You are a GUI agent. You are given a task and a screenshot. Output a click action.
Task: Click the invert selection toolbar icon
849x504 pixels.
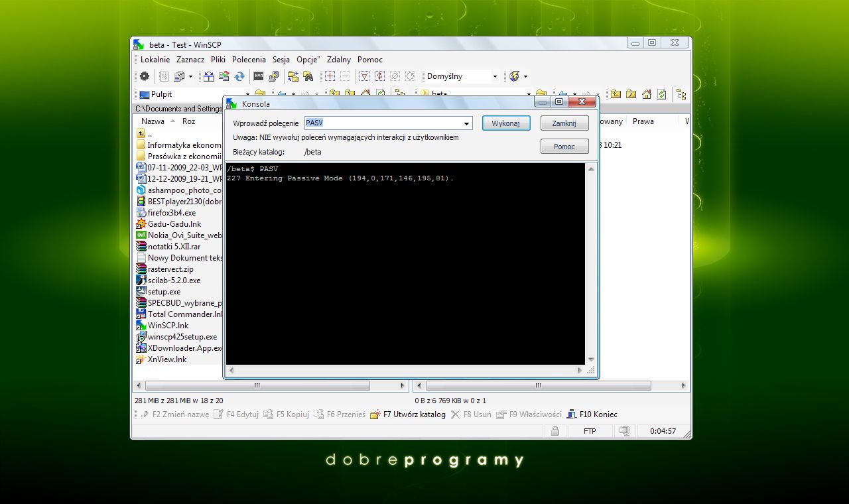click(379, 76)
